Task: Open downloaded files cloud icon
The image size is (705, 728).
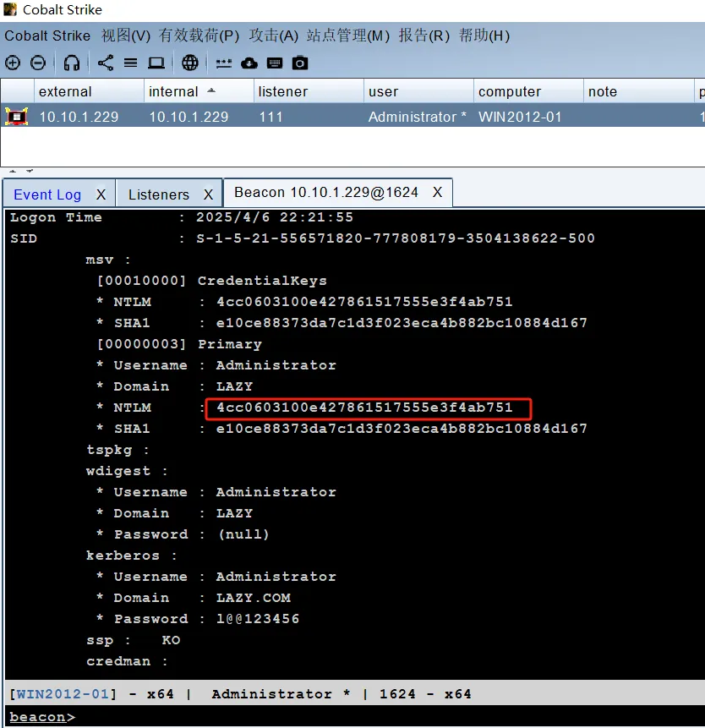Action: pyautogui.click(x=249, y=63)
